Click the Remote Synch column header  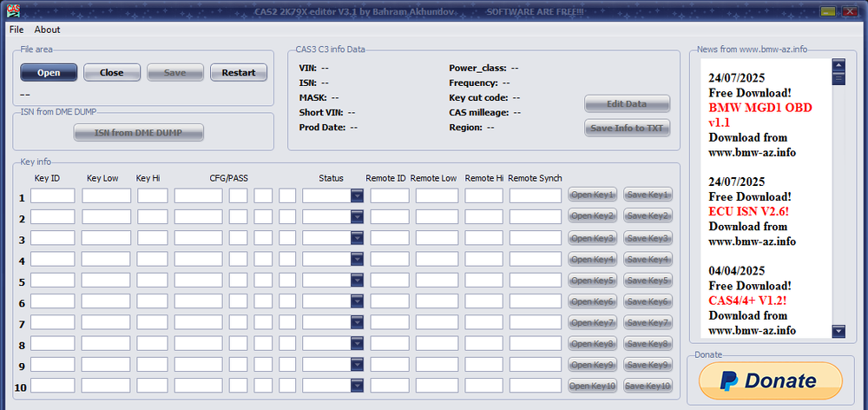point(535,178)
